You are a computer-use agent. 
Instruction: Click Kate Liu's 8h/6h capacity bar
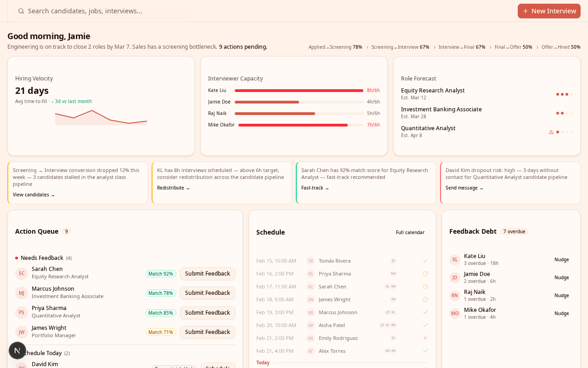[x=299, y=90]
